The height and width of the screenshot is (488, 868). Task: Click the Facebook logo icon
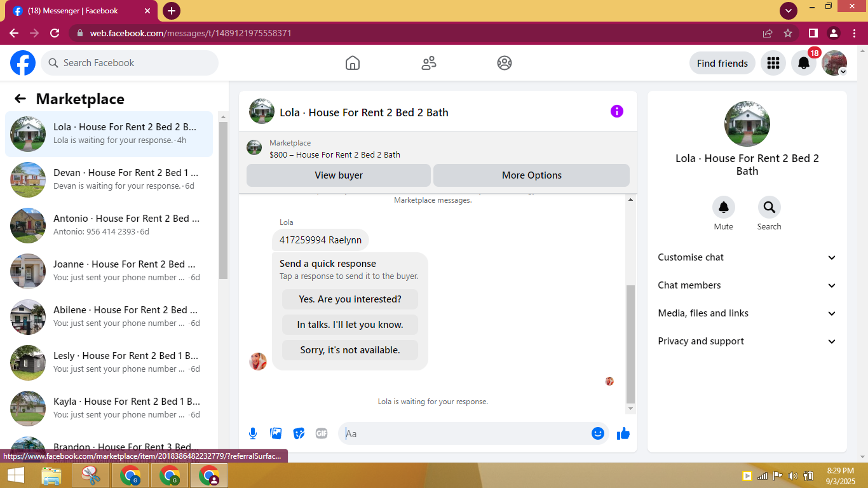click(x=23, y=63)
